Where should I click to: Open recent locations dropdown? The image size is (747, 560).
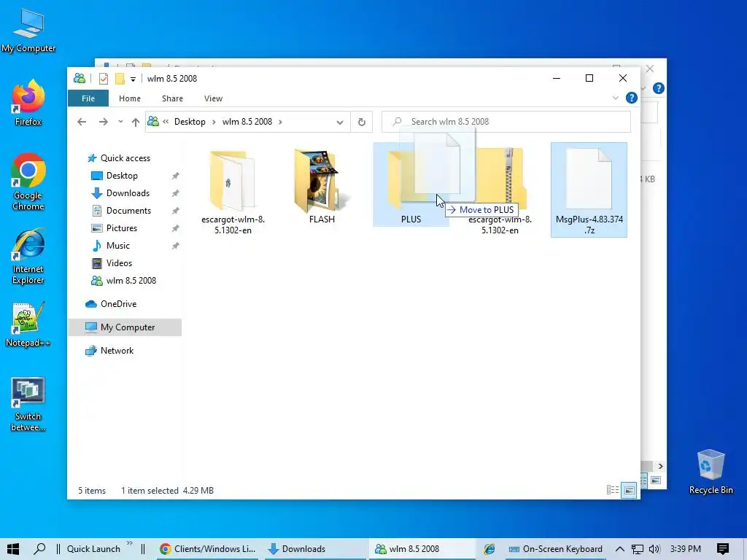pos(120,122)
